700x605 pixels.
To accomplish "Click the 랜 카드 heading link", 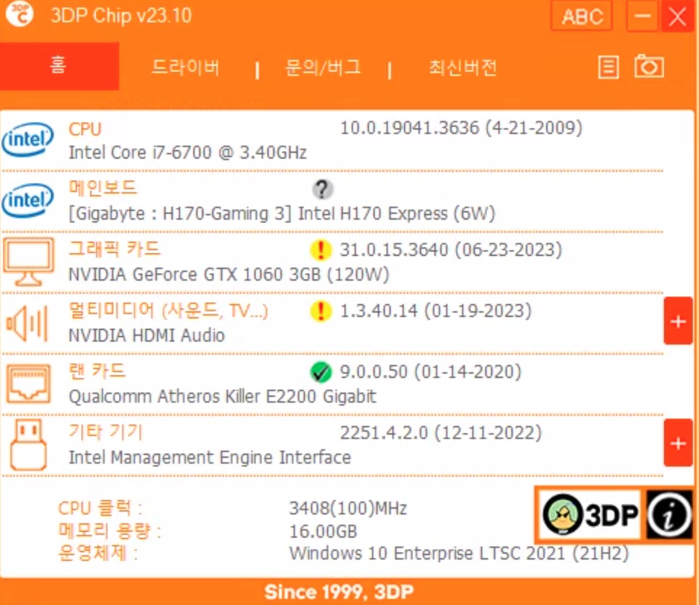I will point(97,371).
